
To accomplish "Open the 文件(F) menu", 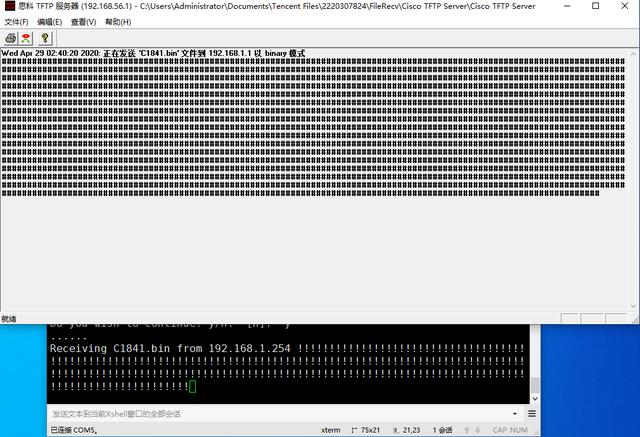I will [x=16, y=22].
